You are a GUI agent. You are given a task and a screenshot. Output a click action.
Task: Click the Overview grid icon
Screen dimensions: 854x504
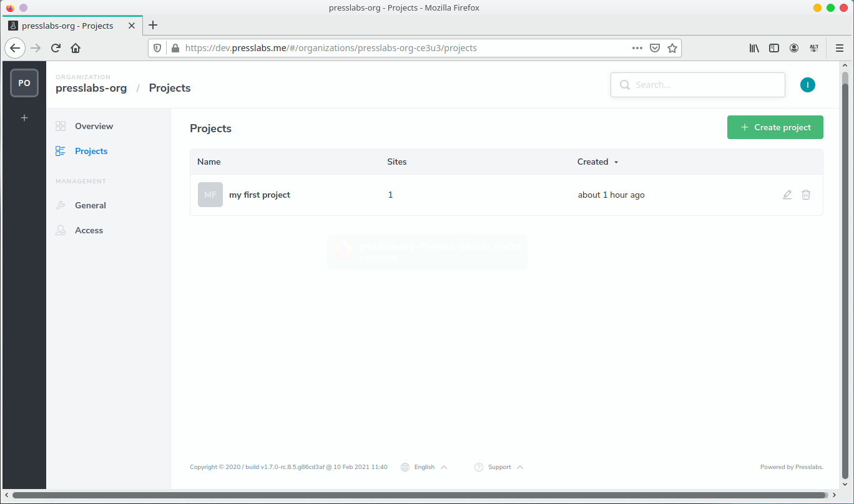pos(61,126)
